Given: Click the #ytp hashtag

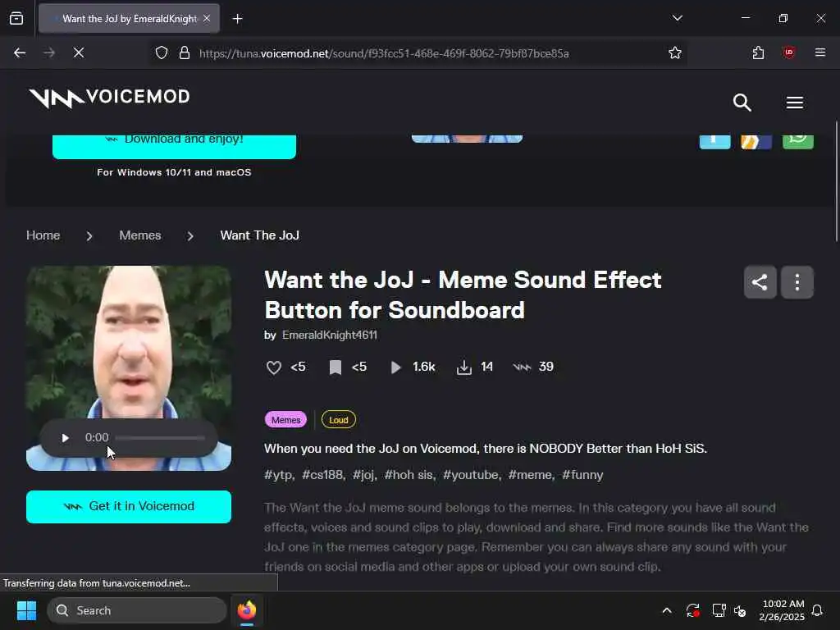Looking at the screenshot, I should [279, 475].
